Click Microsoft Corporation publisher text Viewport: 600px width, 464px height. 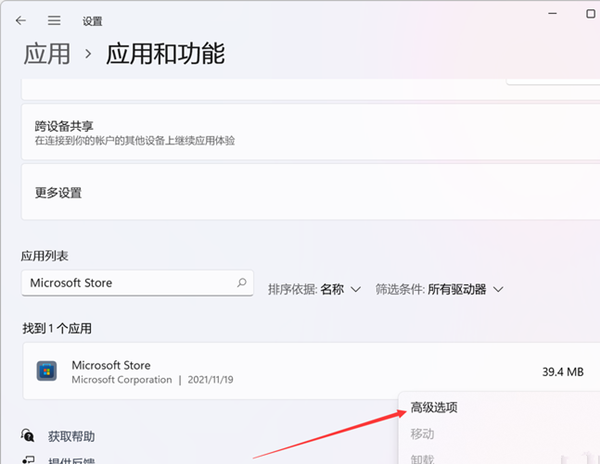(x=122, y=380)
